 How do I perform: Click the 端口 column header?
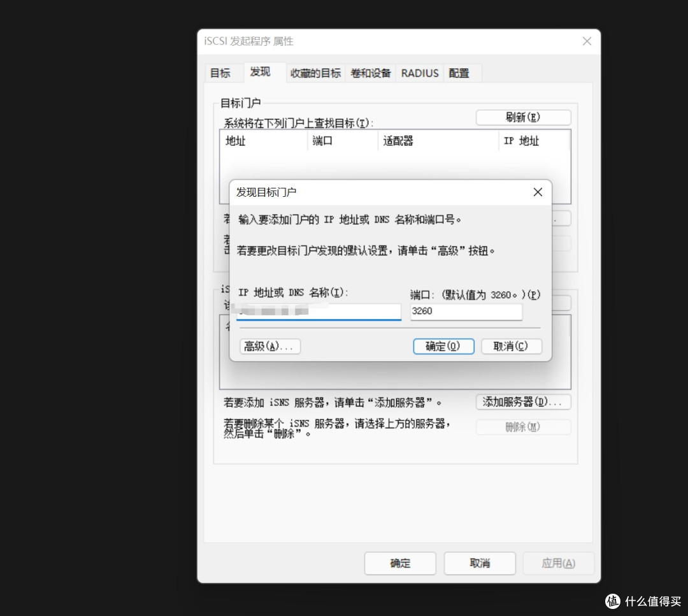(x=342, y=141)
